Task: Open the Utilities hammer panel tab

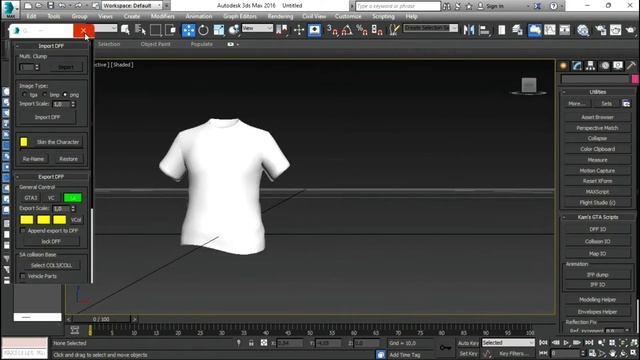Action: (x=631, y=66)
